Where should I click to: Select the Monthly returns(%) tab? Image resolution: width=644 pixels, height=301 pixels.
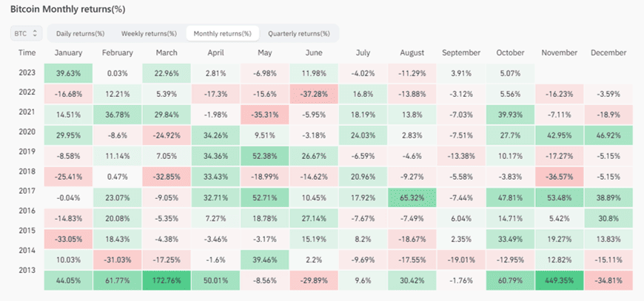click(223, 33)
